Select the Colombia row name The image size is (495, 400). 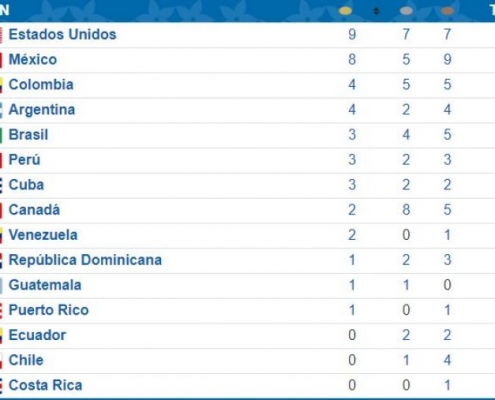pyautogui.click(x=41, y=84)
